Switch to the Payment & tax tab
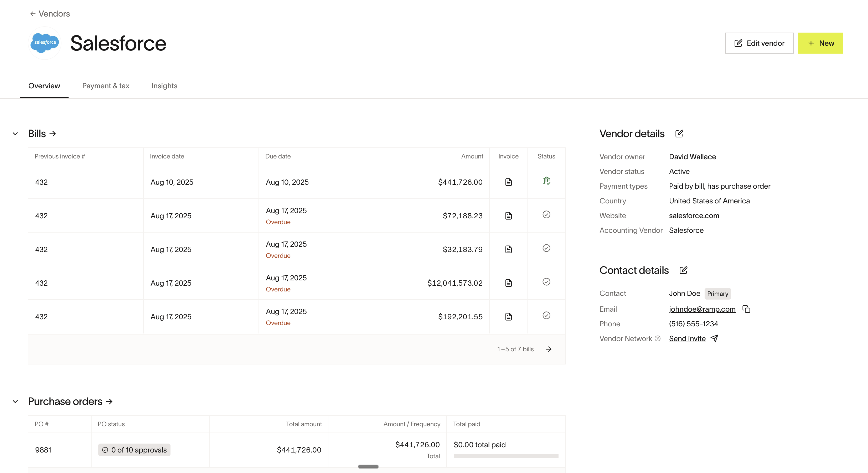Image resolution: width=868 pixels, height=473 pixels. pyautogui.click(x=106, y=86)
